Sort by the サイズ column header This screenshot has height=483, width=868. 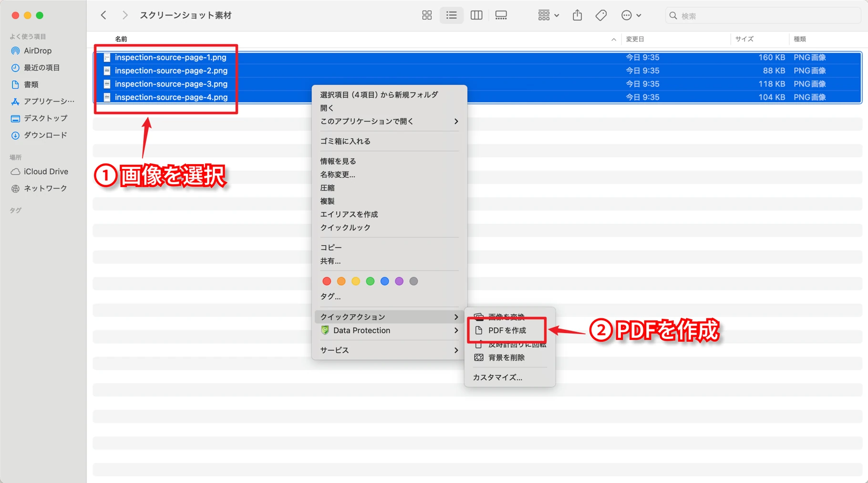pos(744,39)
